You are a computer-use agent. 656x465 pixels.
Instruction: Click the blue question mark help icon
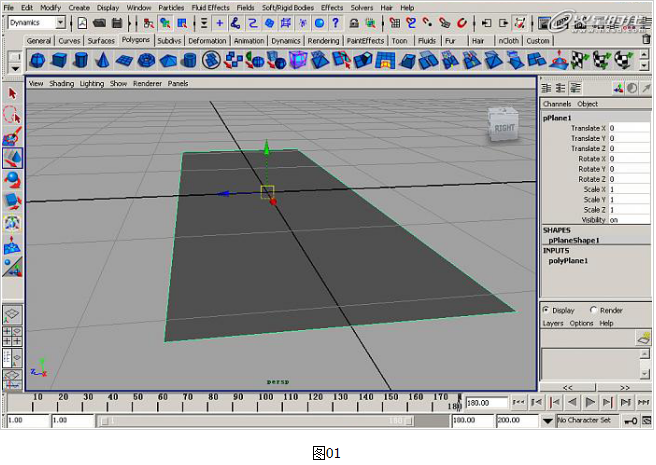pos(336,23)
